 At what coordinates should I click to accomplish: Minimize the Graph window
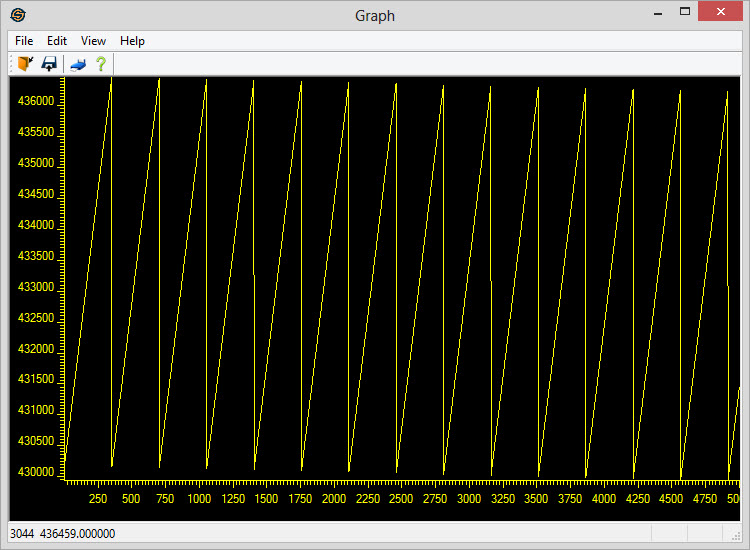click(657, 13)
